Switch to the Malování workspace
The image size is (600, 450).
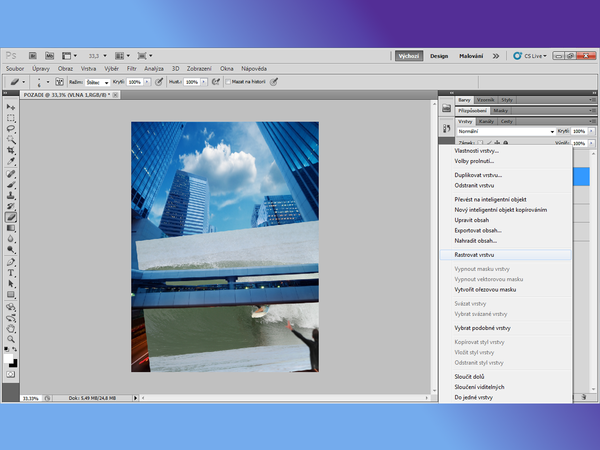(470, 56)
